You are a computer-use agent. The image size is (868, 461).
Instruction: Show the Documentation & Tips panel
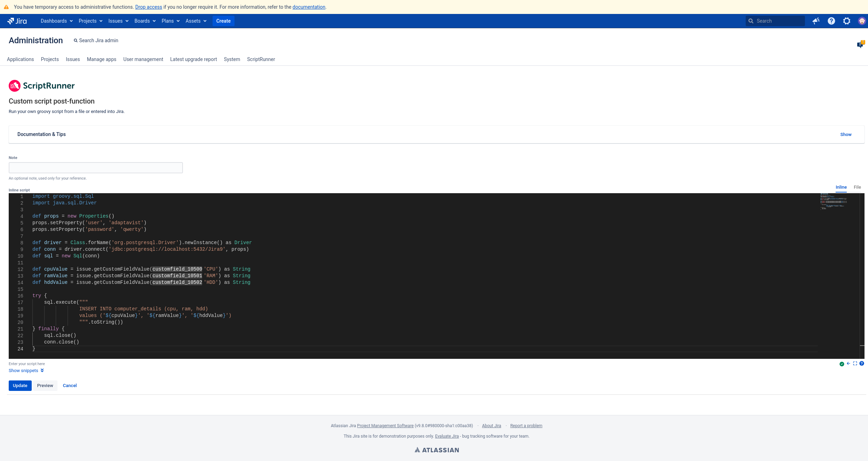point(846,134)
